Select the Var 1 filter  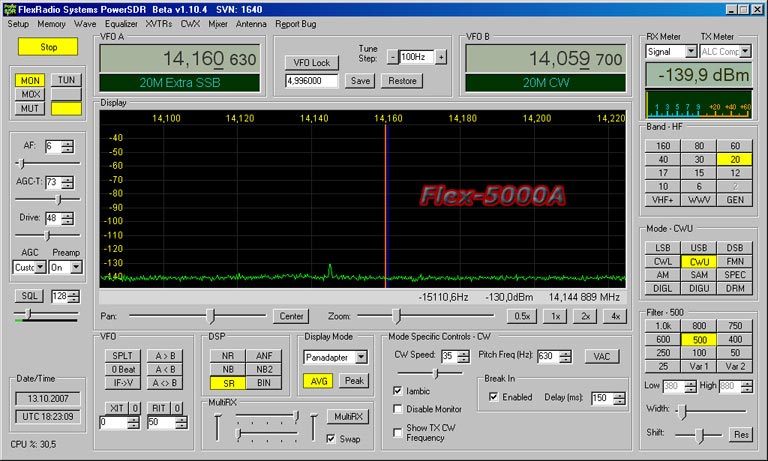(699, 366)
